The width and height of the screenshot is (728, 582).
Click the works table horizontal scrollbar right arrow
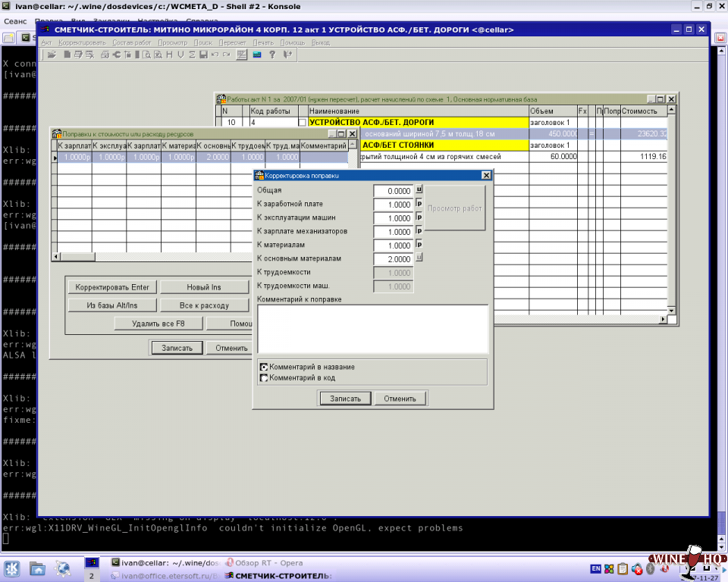(x=663, y=320)
